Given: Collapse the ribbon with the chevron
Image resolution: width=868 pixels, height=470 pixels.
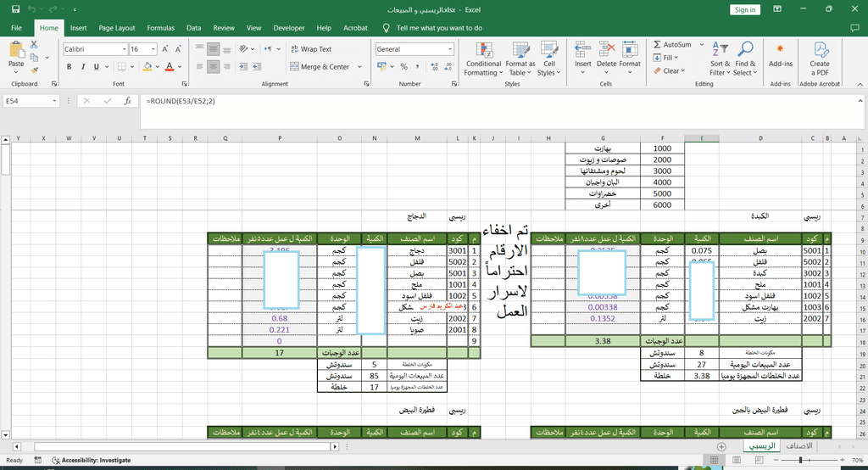Looking at the screenshot, I should (x=860, y=84).
